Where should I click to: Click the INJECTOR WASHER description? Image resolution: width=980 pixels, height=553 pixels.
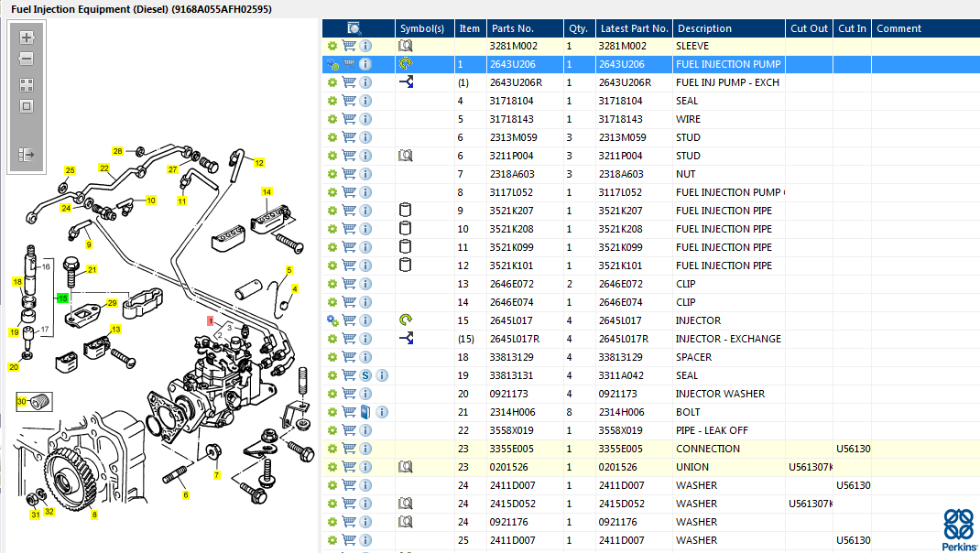[x=720, y=394]
